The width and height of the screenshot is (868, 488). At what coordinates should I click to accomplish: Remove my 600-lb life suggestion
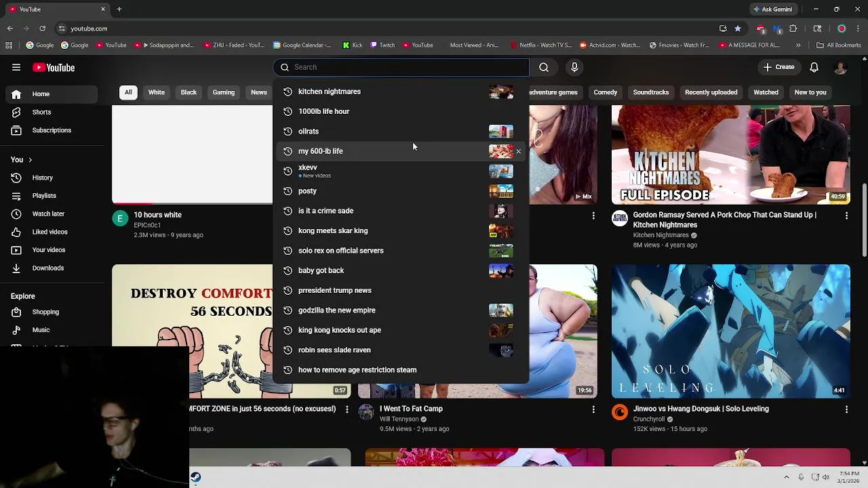[519, 151]
